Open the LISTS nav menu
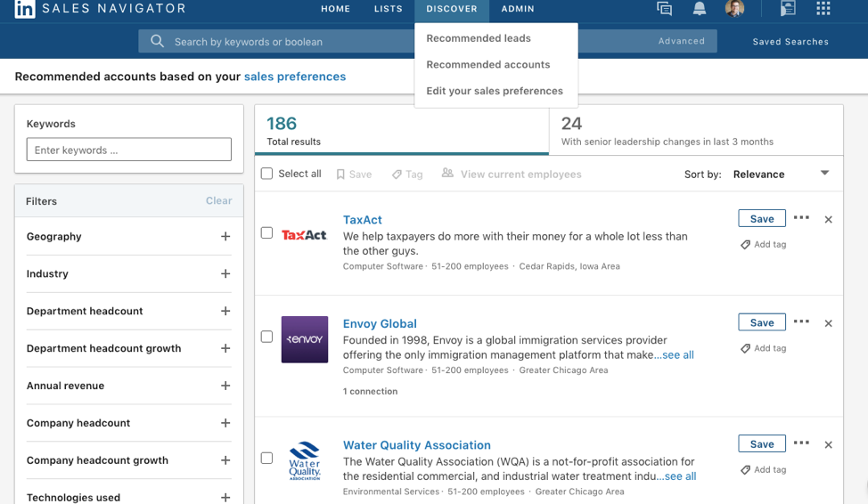 pos(388,9)
